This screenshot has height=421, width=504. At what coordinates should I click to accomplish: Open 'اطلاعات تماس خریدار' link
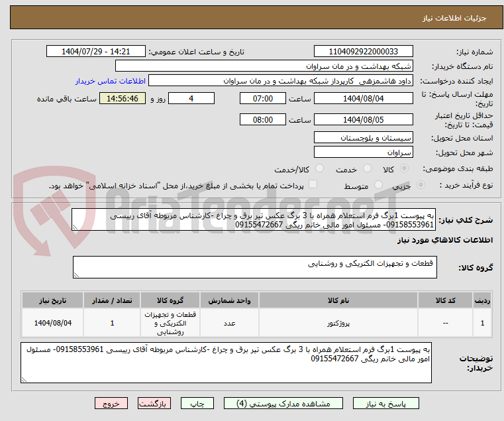tap(111, 81)
